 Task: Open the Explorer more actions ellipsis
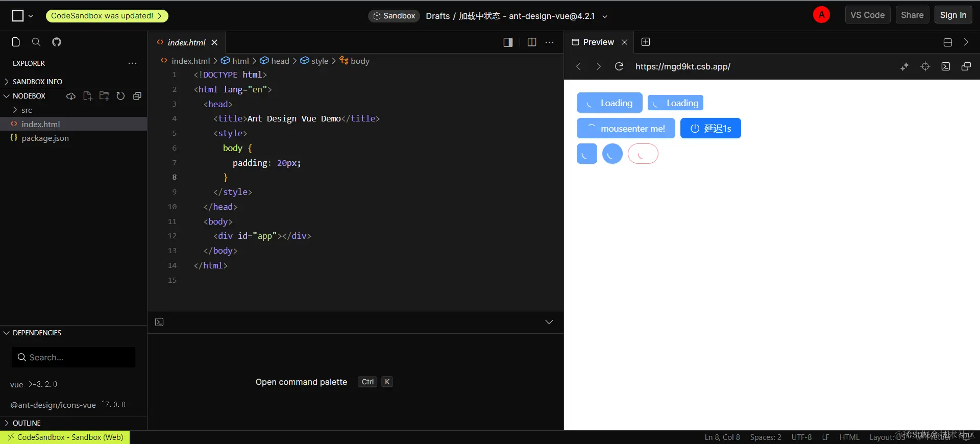[133, 63]
